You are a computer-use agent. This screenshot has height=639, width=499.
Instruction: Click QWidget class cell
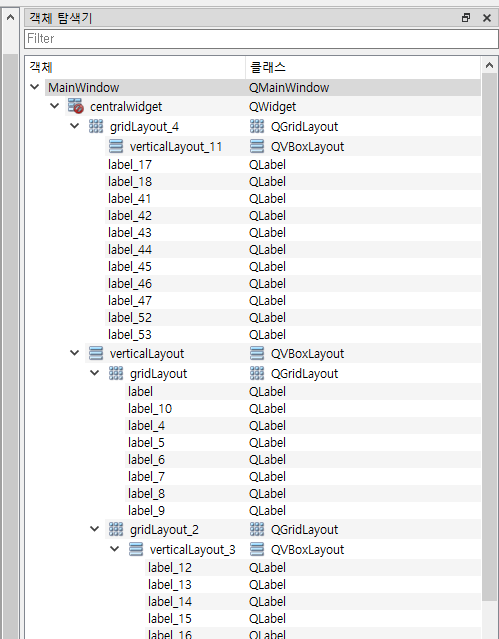click(x=272, y=107)
